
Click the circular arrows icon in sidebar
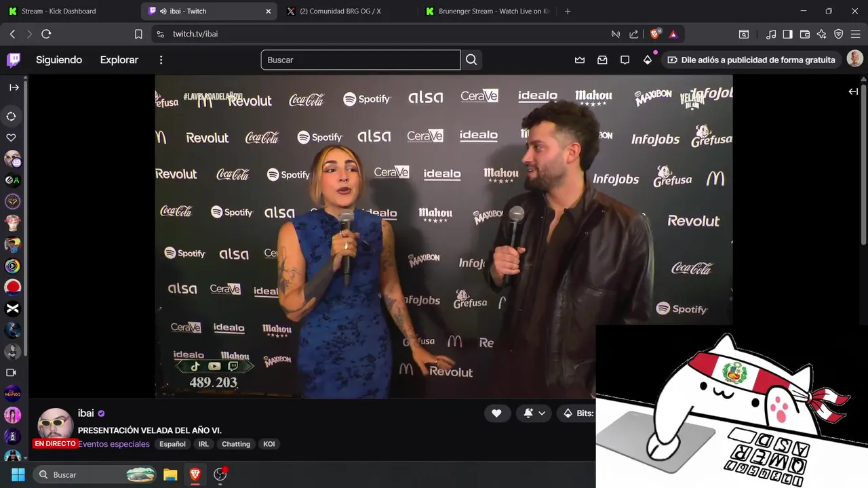click(12, 117)
